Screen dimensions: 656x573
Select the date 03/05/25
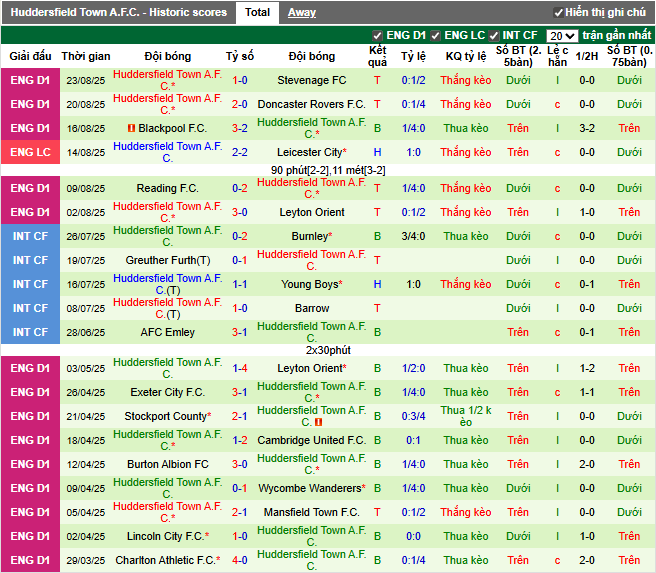pyautogui.click(x=86, y=368)
